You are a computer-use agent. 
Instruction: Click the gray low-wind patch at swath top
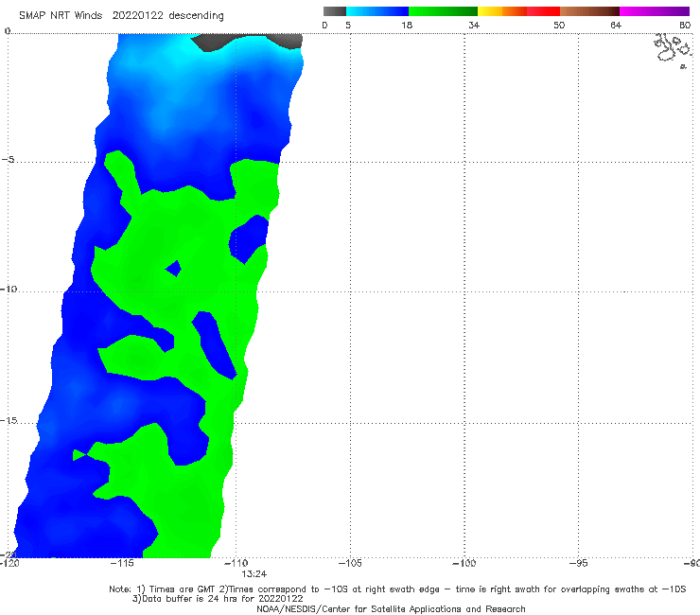coord(248,41)
